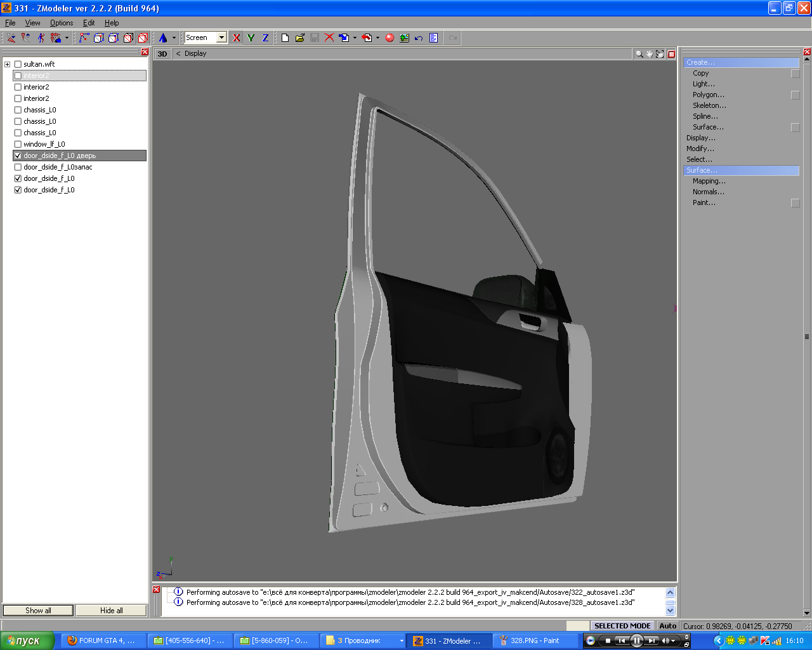Open the View menu
This screenshot has height=650, width=812.
[32, 23]
